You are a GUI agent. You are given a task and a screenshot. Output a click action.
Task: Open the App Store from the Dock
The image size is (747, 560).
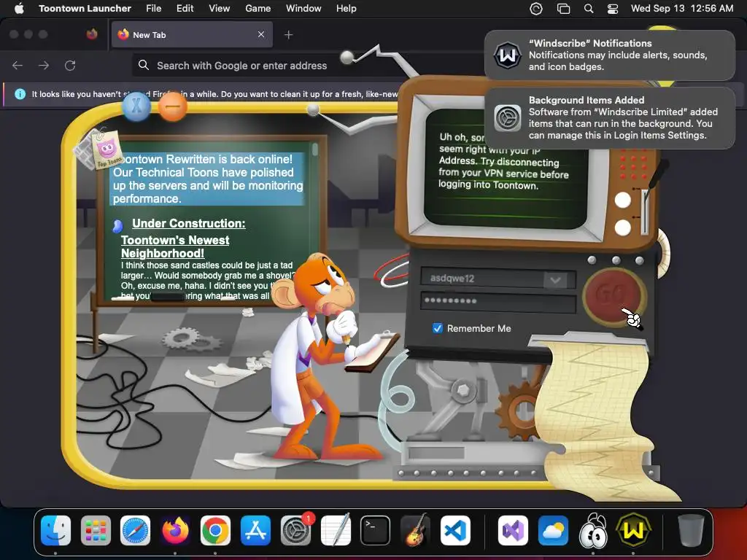pyautogui.click(x=255, y=530)
